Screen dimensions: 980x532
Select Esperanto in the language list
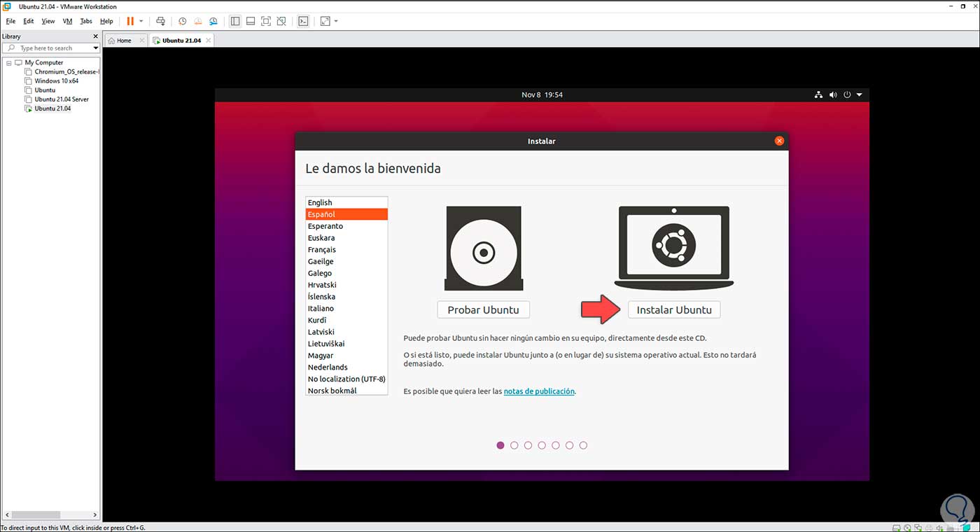pyautogui.click(x=346, y=226)
